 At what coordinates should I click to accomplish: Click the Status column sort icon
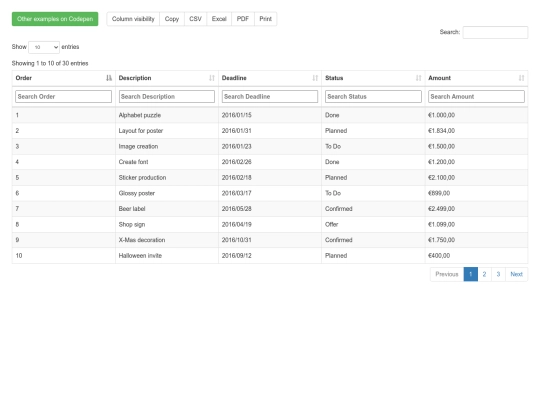coord(418,78)
